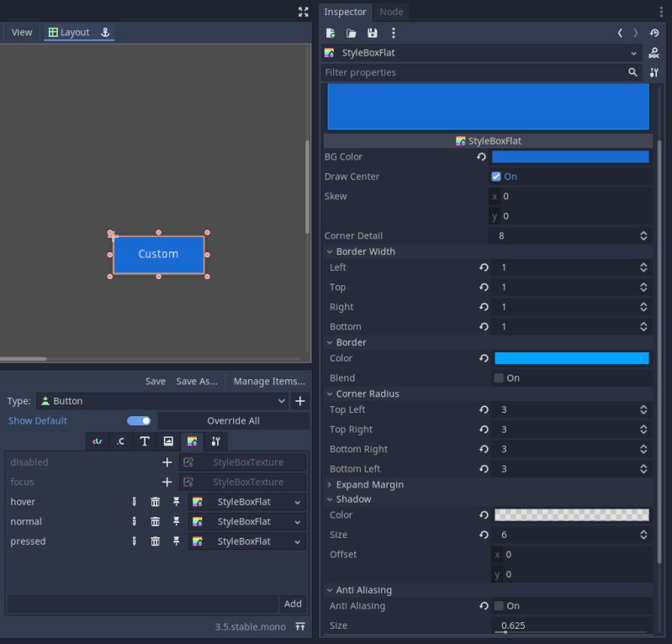Select the Inspector tab

coord(345,12)
